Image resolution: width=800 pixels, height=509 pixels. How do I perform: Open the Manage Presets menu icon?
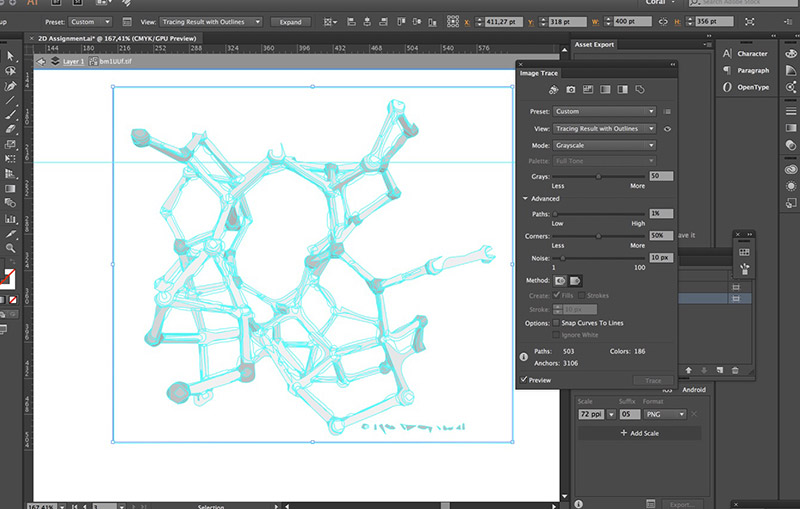point(667,112)
